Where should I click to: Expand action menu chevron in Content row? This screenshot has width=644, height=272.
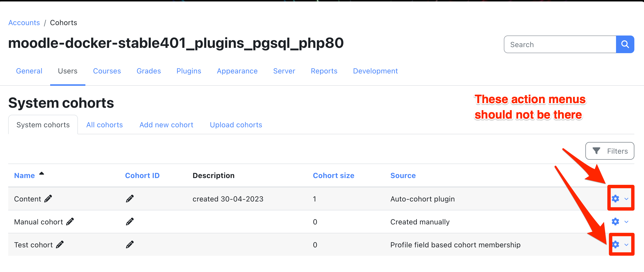click(x=626, y=199)
